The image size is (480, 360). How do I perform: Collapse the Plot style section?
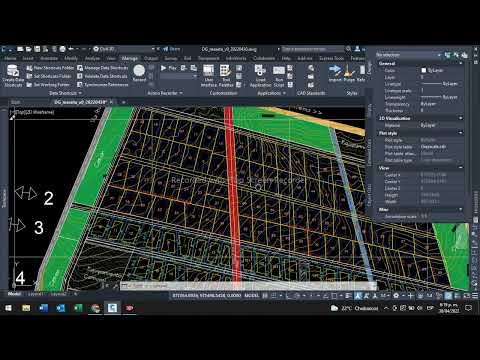(461, 133)
